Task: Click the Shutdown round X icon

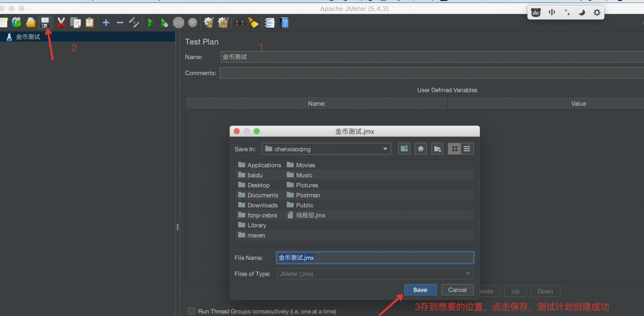Action: click(x=193, y=22)
